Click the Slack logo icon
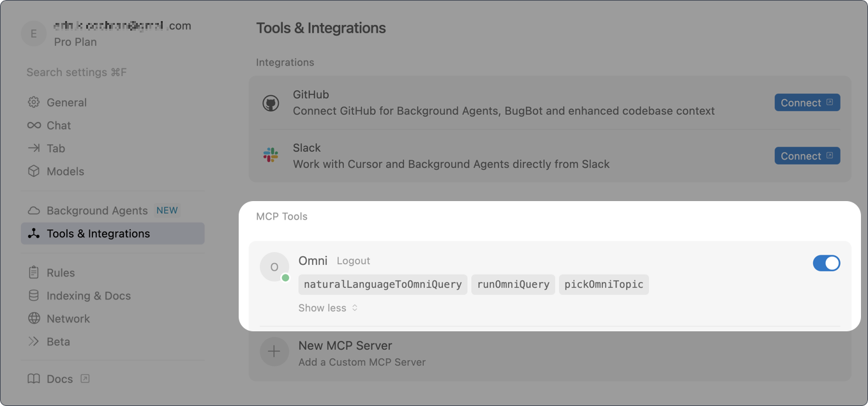The height and width of the screenshot is (406, 868). tap(271, 155)
